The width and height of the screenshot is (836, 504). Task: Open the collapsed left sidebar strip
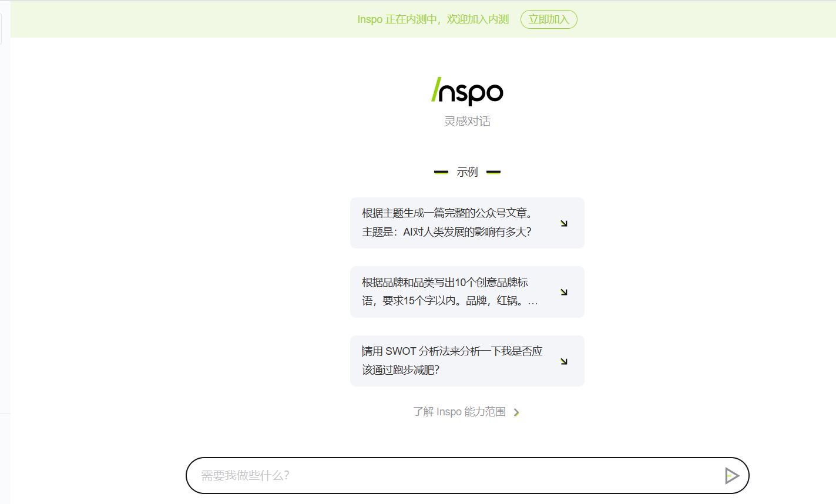coord(5,235)
